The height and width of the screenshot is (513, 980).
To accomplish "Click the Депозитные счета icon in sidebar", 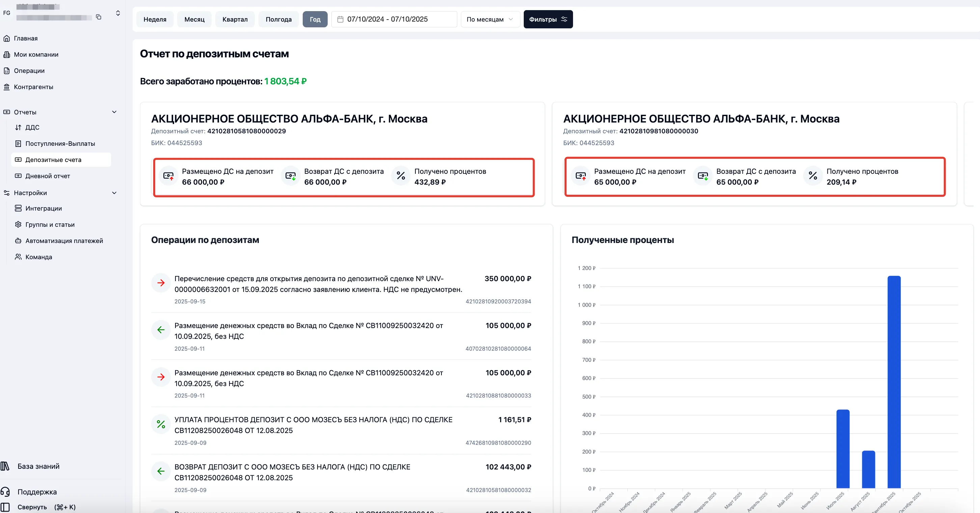I will pyautogui.click(x=18, y=160).
